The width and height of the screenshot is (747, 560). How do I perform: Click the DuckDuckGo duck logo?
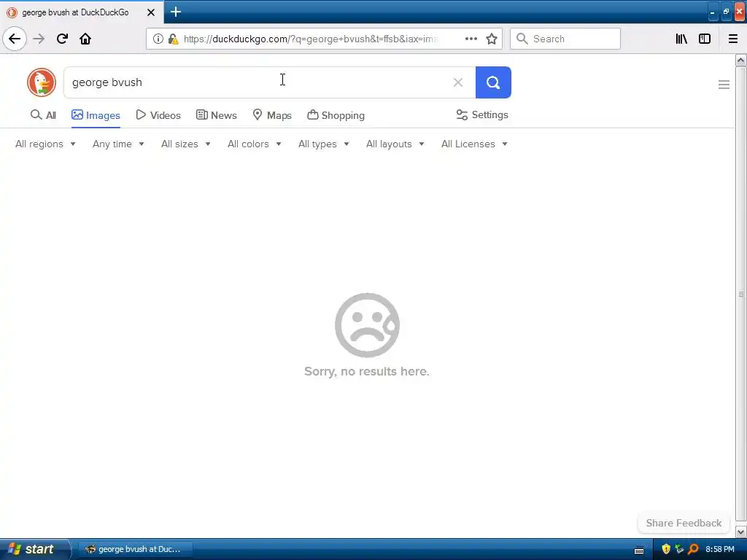click(42, 82)
